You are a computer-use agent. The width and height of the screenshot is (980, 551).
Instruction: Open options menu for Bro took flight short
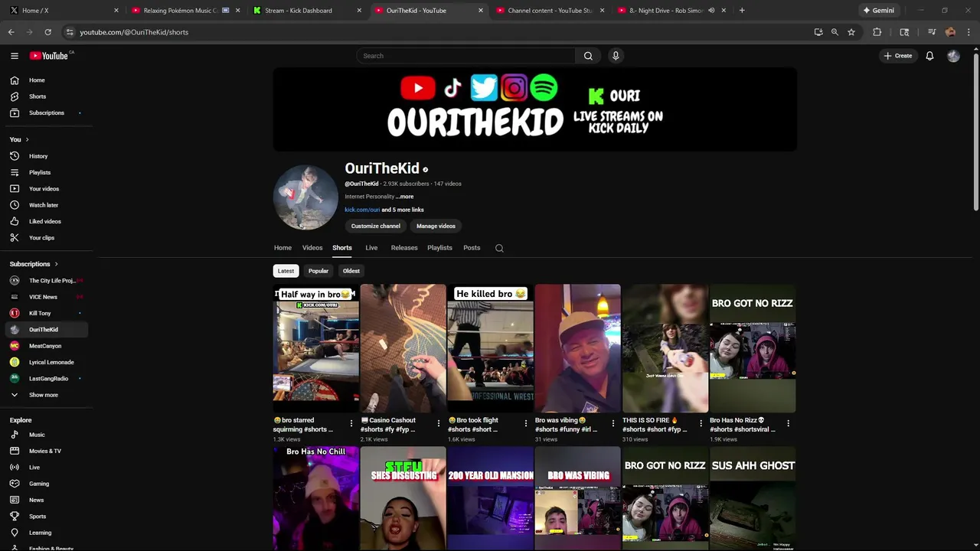[526, 423]
